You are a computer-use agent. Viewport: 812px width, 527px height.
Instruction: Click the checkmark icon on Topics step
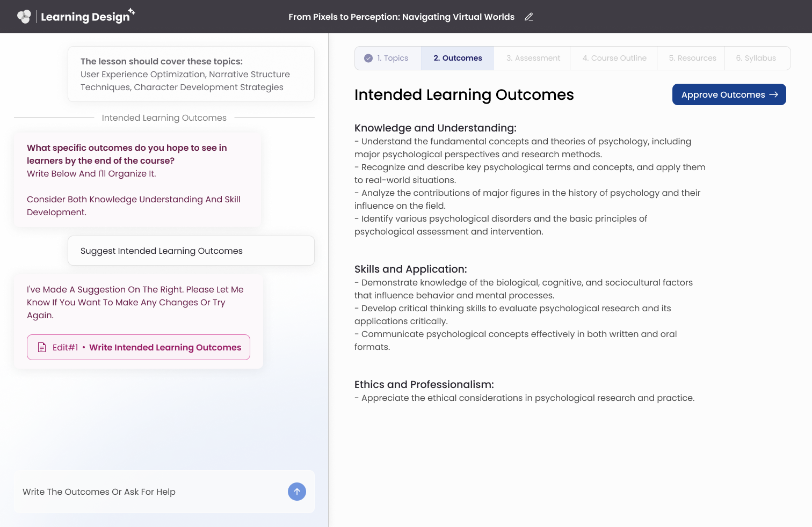coord(368,58)
